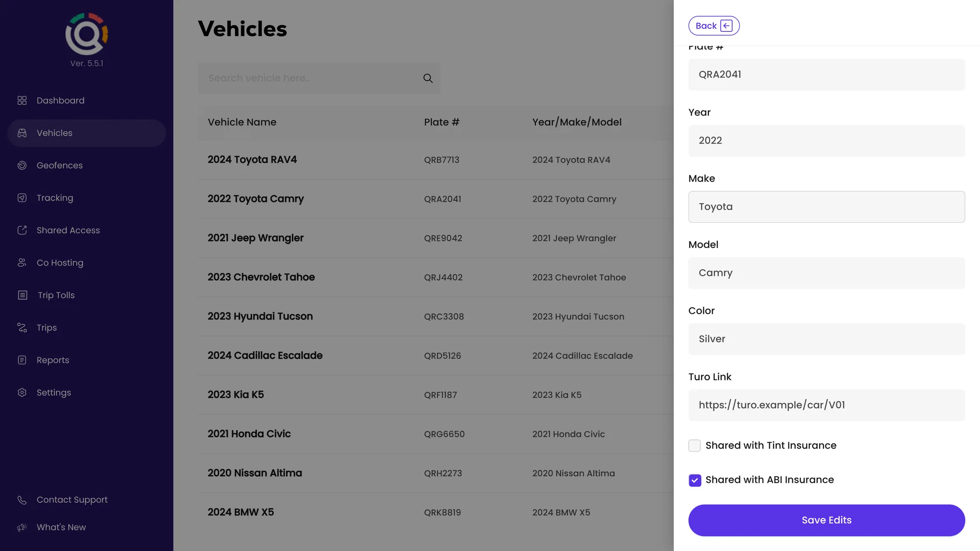Image resolution: width=980 pixels, height=551 pixels.
Task: Click the Trip Tolls receipt icon
Action: click(23, 295)
